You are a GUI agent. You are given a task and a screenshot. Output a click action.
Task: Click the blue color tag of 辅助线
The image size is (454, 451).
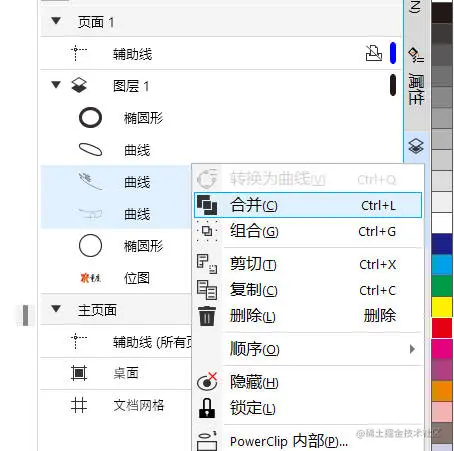coord(393,53)
